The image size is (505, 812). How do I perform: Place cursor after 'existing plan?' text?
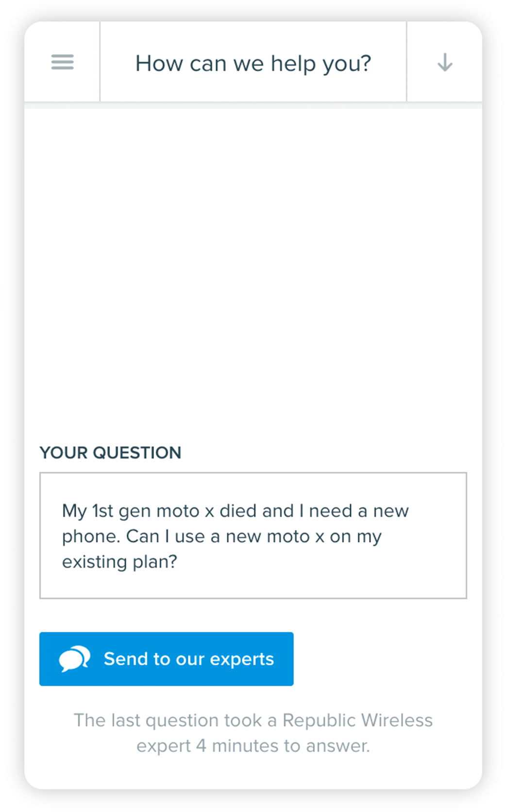(179, 562)
